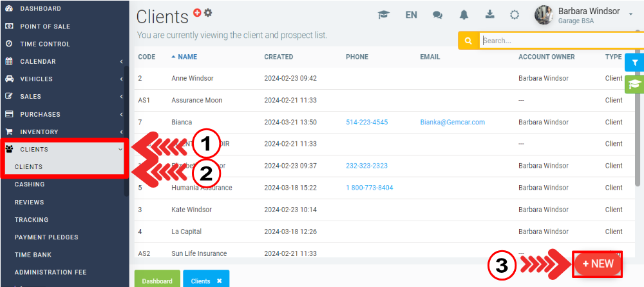
Task: Select Payment Pledges in the sidebar
Action: (x=46, y=237)
